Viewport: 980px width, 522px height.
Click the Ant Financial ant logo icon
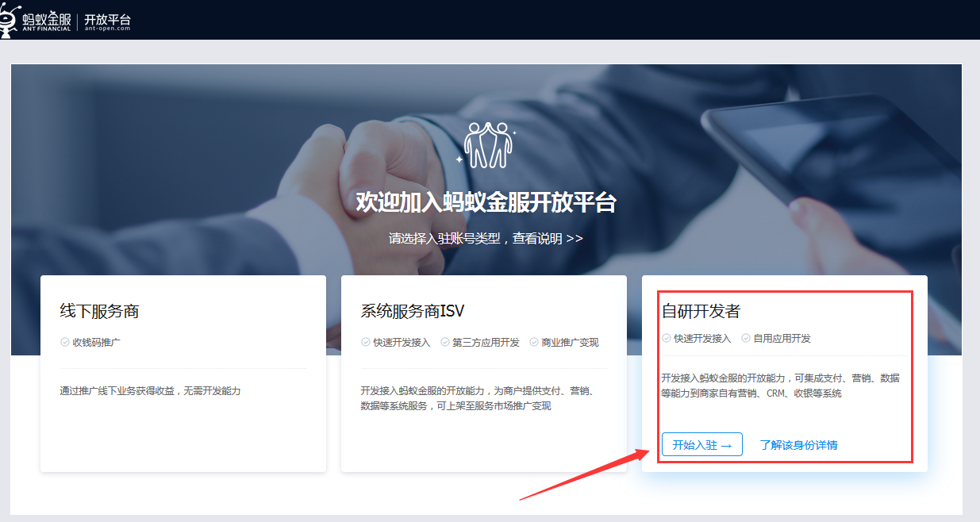[10, 20]
